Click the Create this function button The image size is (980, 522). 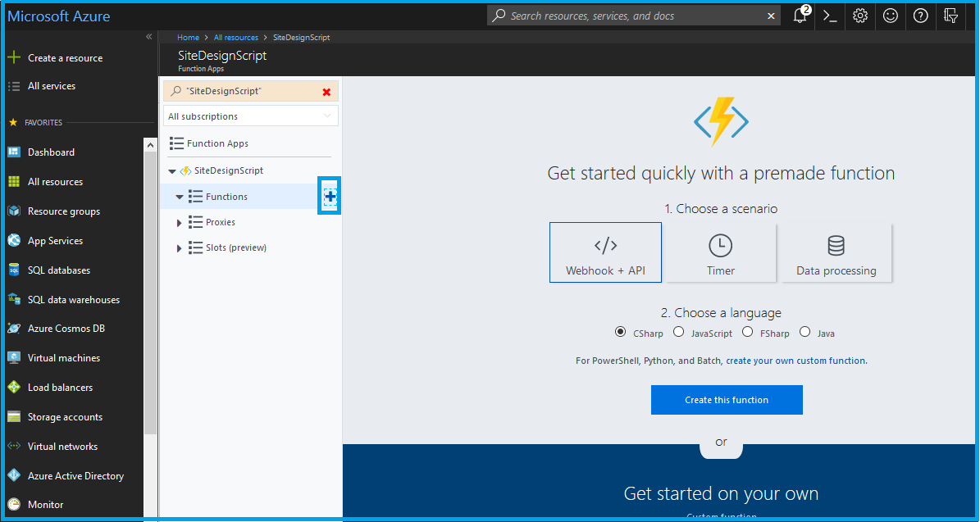[x=727, y=400]
